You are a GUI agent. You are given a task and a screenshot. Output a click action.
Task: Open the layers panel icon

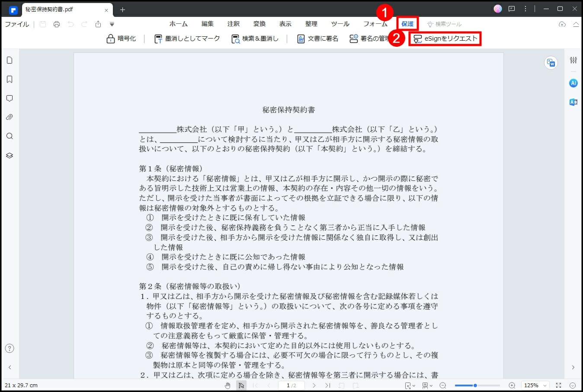coord(10,155)
